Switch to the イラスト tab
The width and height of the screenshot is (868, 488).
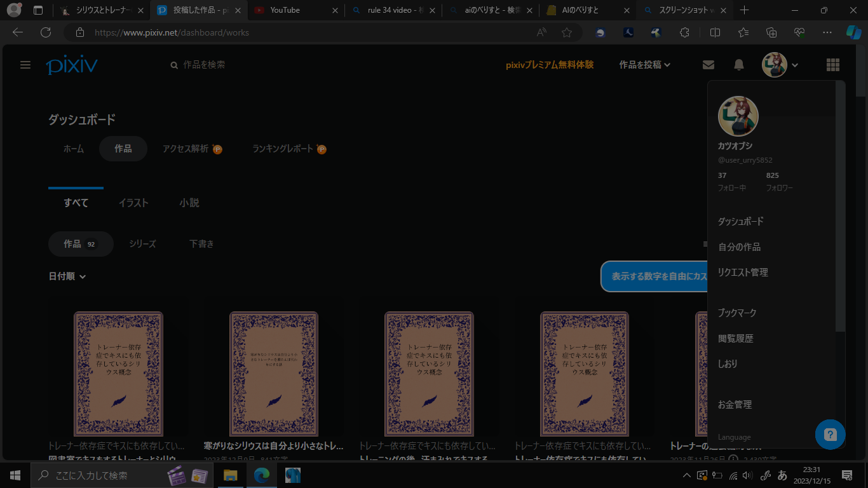[133, 203]
